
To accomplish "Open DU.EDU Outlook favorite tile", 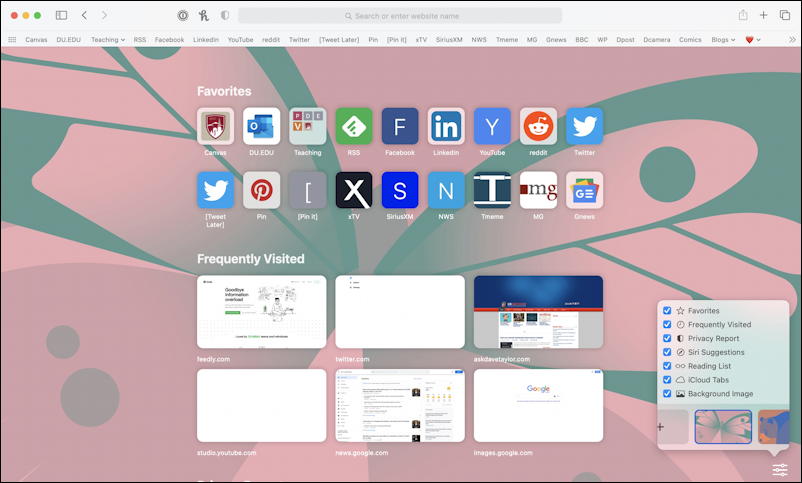I will click(261, 126).
